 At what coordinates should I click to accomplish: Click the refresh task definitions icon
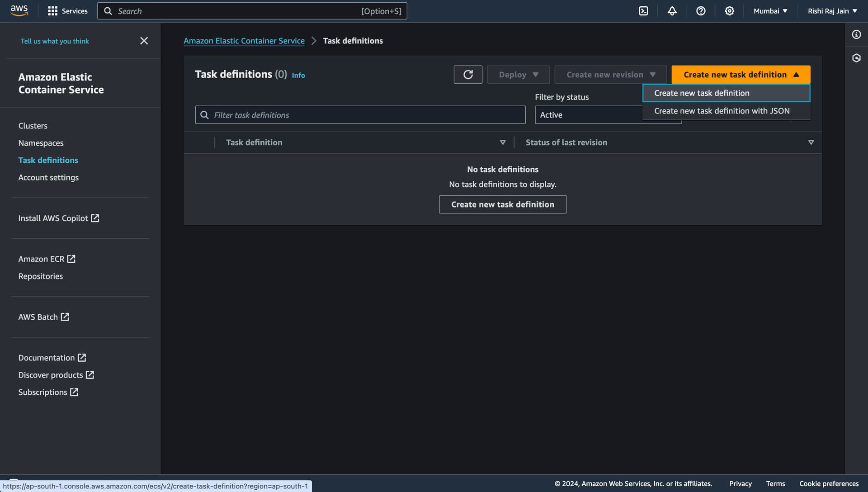pos(468,75)
